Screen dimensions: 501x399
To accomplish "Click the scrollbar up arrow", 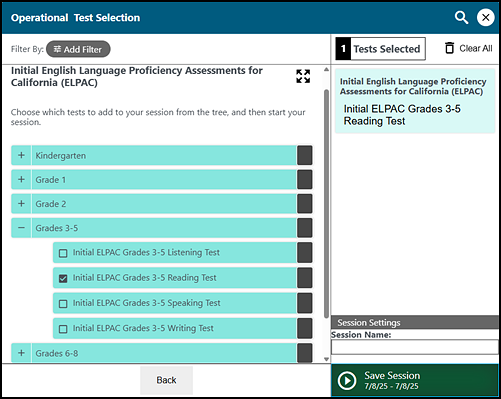I will 326,69.
